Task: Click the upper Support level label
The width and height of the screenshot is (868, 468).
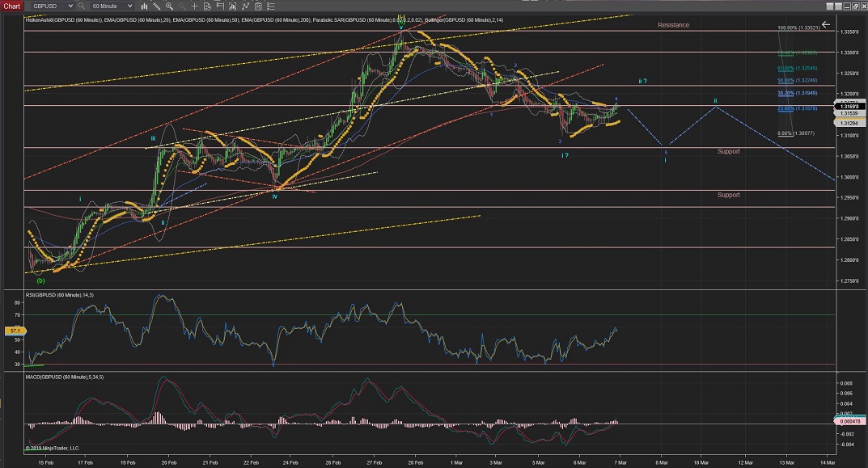Action: tap(728, 151)
